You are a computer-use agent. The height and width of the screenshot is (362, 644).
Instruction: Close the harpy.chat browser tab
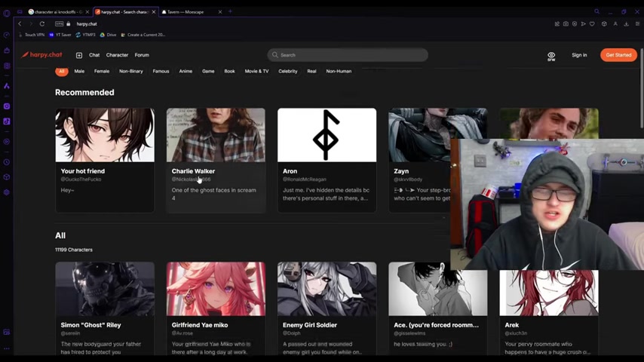[x=154, y=12]
